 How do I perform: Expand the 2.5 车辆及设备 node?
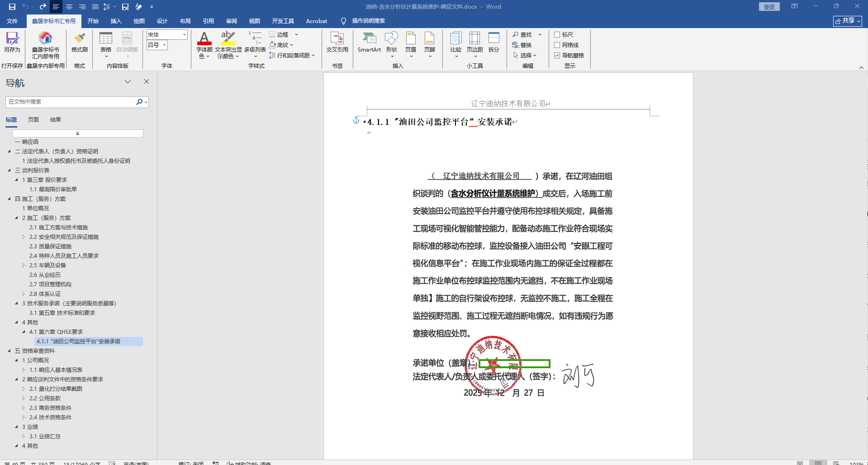click(x=24, y=266)
